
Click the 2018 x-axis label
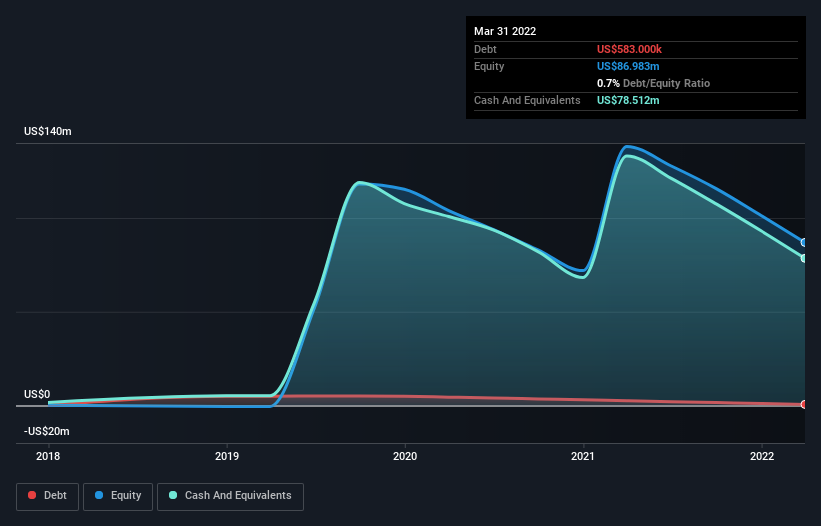[48, 456]
